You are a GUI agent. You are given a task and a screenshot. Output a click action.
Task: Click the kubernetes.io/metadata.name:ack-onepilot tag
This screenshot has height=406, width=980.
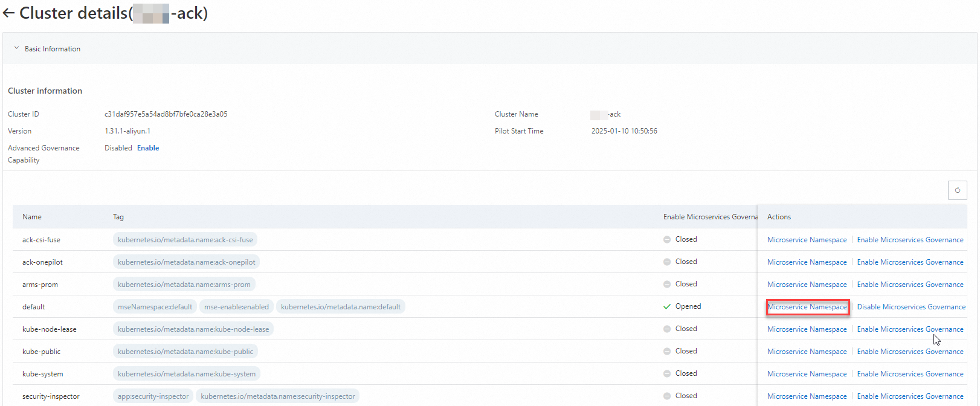pos(187,262)
